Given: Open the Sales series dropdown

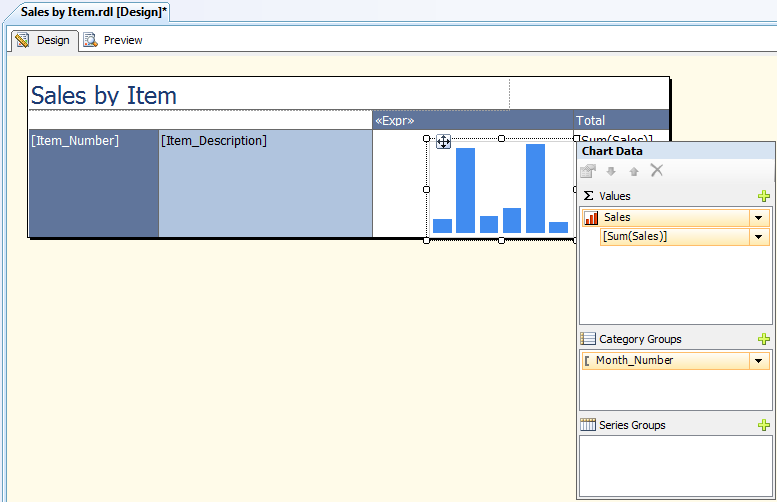Looking at the screenshot, I should [x=759, y=218].
